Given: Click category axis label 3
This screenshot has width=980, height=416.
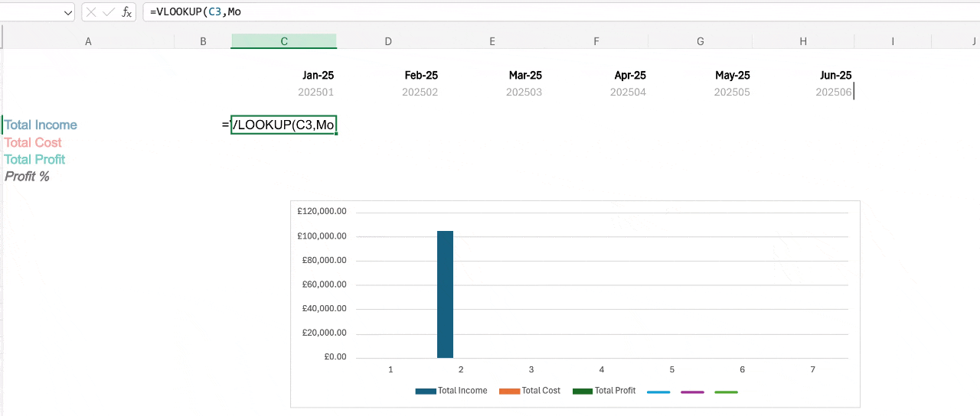Looking at the screenshot, I should pyautogui.click(x=531, y=370).
